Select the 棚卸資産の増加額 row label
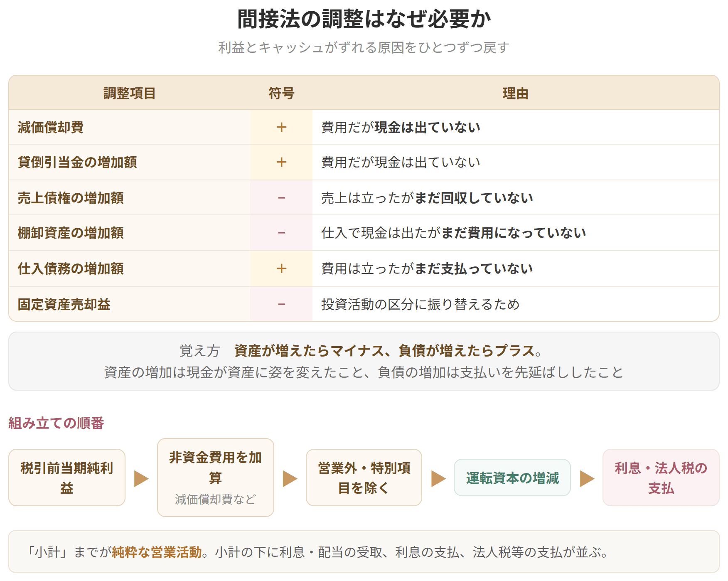 71,233
